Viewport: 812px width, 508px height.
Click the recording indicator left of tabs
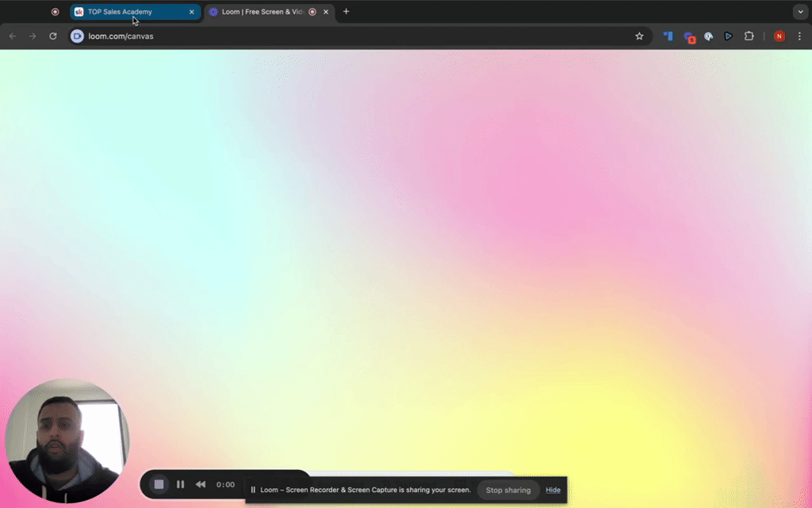click(x=56, y=11)
